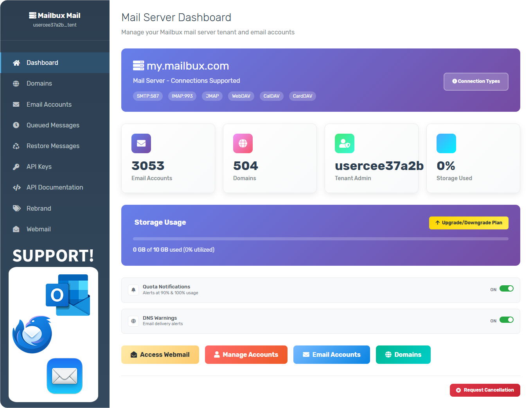Click the 3053 Email Accounts count

(x=148, y=166)
